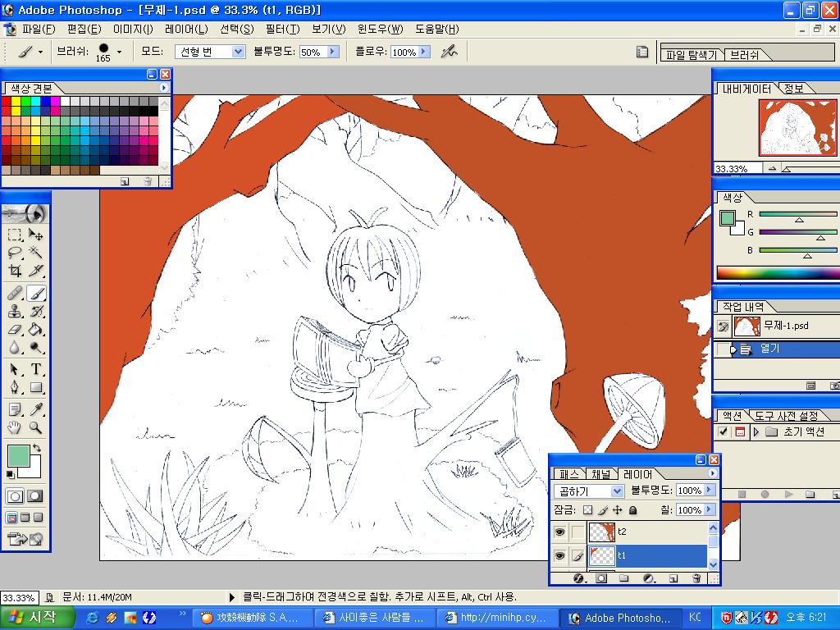Image resolution: width=840 pixels, height=630 pixels.
Task: Open the 이미지(I) menu
Action: 133,29
